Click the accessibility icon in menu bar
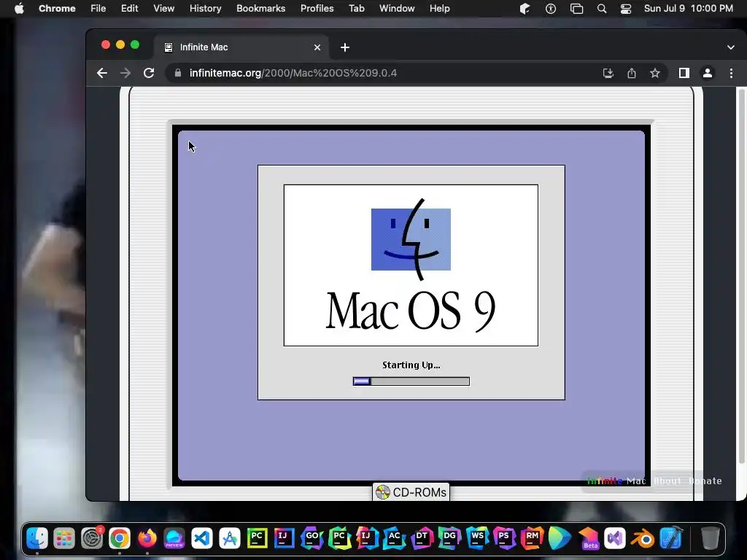 coord(551,9)
